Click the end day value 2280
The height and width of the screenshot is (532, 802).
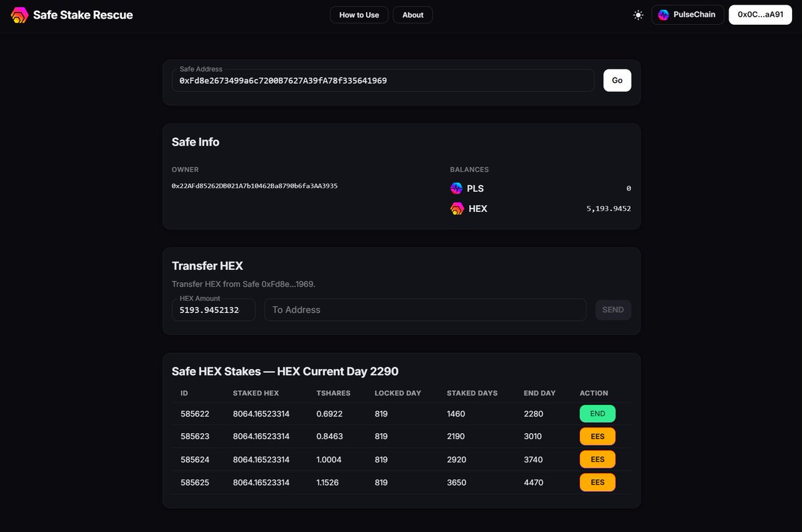(x=533, y=414)
